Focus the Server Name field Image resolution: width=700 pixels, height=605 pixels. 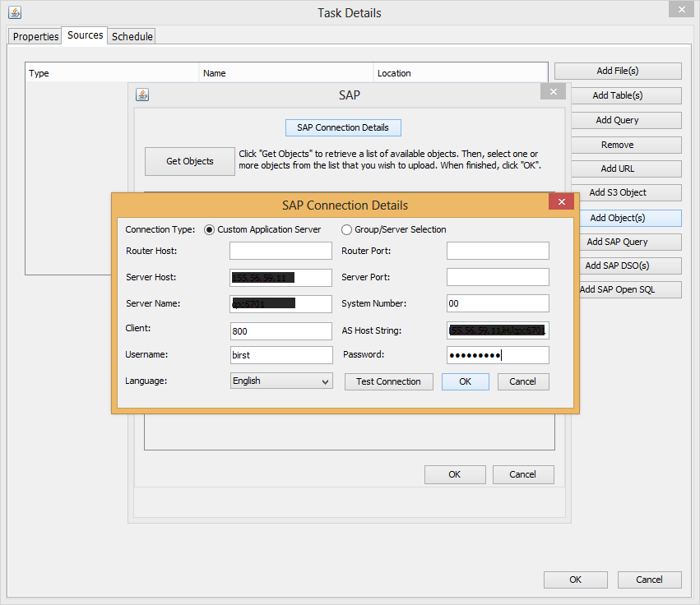(x=280, y=304)
